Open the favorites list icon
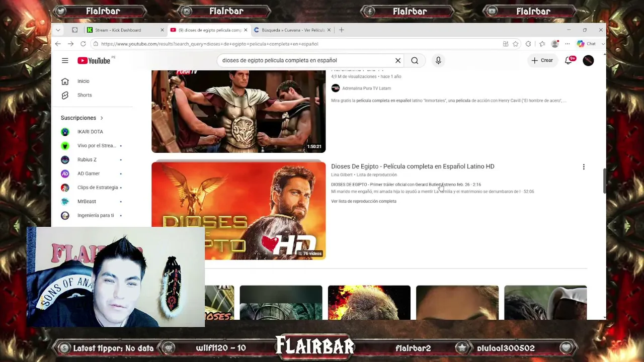Image resolution: width=644 pixels, height=362 pixels. pos(542,44)
